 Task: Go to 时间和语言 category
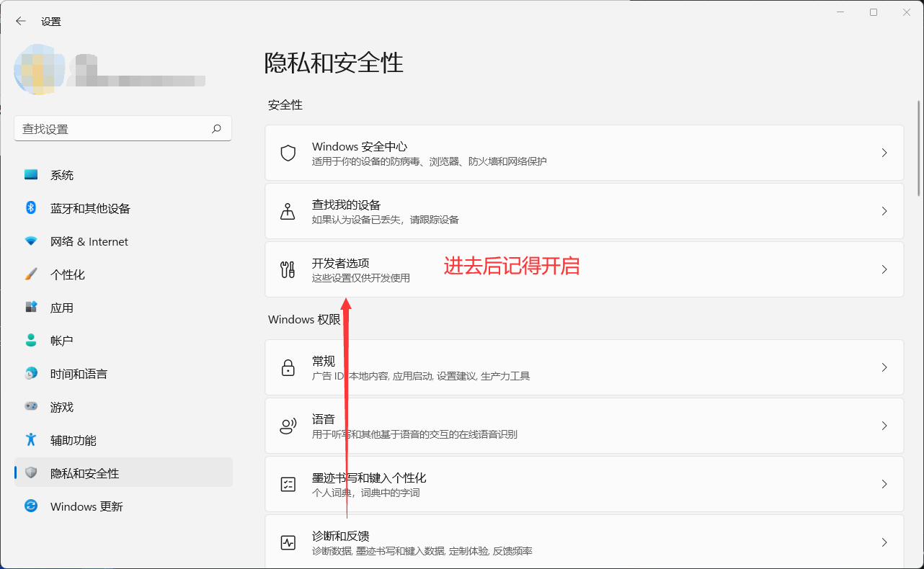[123, 374]
